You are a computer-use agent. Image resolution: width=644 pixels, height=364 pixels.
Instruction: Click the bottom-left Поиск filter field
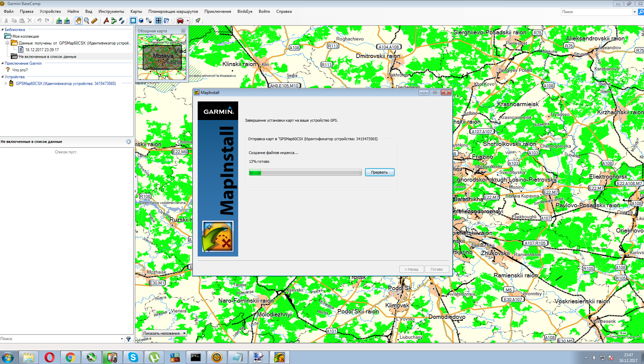[x=60, y=339]
